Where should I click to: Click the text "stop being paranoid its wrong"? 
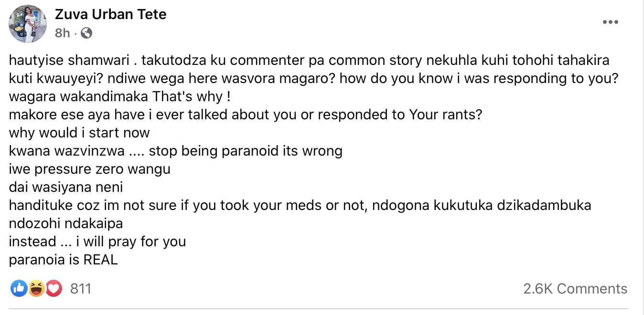246,151
